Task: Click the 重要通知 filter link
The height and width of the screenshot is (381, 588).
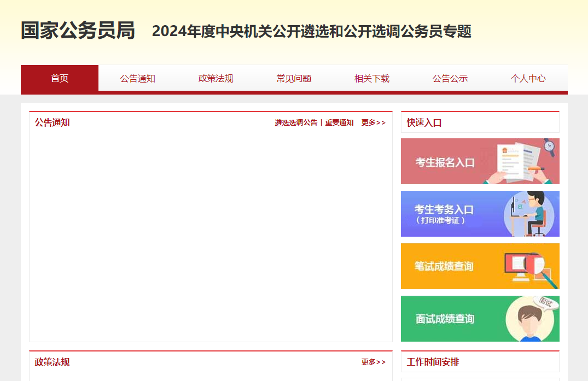Action: 339,123
